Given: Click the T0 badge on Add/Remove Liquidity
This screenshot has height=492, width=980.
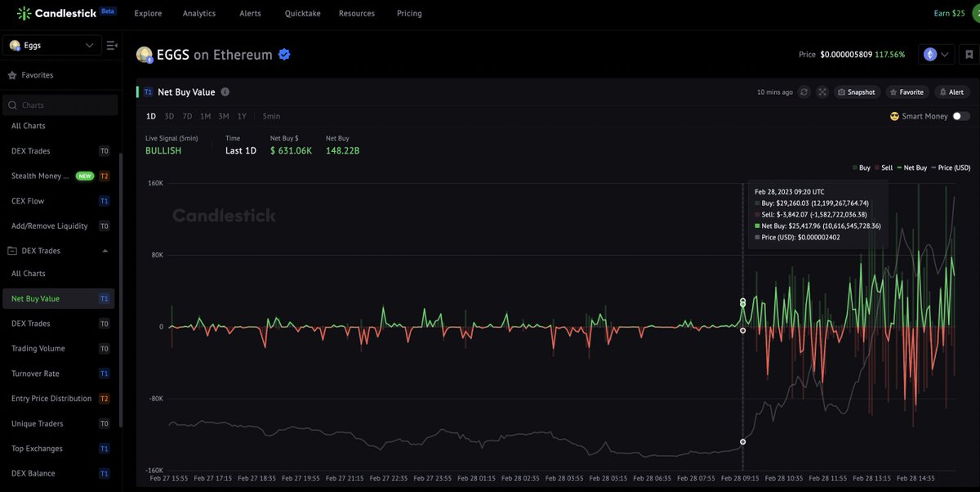Looking at the screenshot, I should point(104,226).
